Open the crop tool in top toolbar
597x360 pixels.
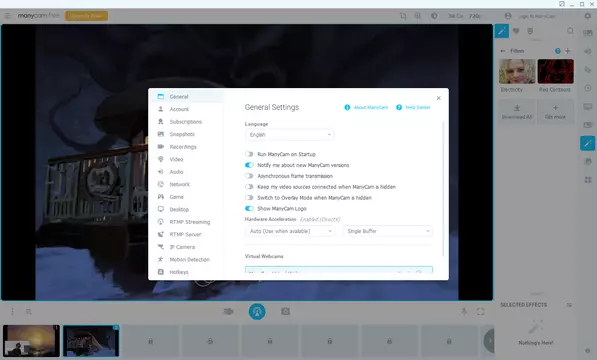click(x=403, y=16)
